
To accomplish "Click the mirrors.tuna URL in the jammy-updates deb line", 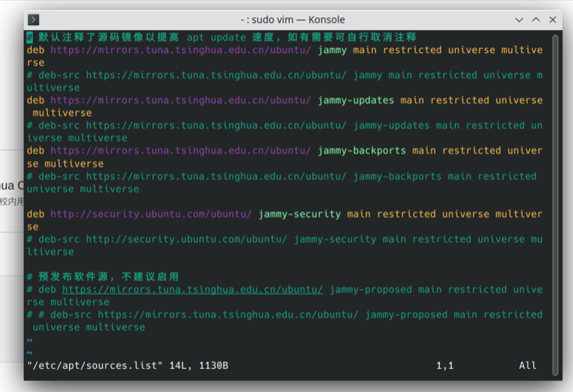I will click(181, 100).
